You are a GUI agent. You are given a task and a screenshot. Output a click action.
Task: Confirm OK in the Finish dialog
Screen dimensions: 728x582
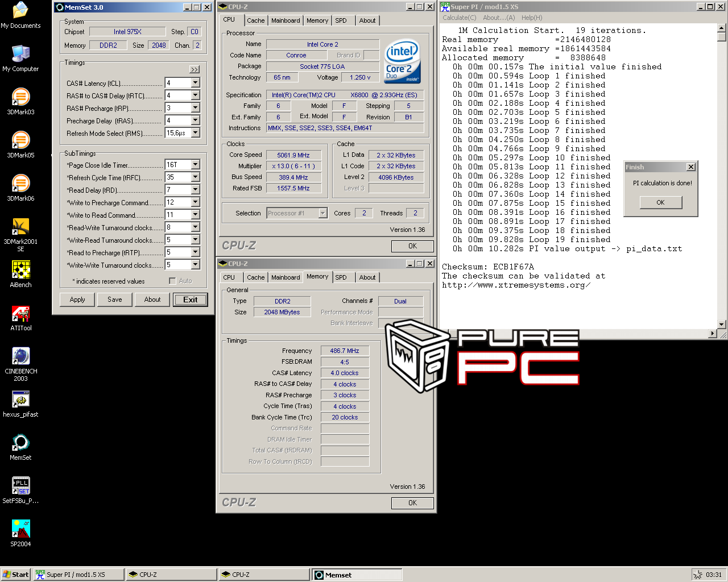pyautogui.click(x=660, y=202)
